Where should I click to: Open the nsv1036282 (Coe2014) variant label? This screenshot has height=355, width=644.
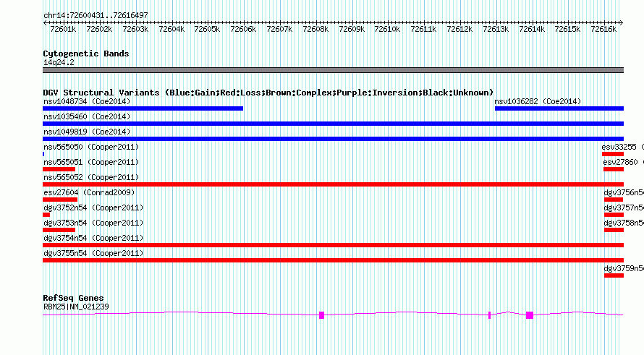point(538,101)
